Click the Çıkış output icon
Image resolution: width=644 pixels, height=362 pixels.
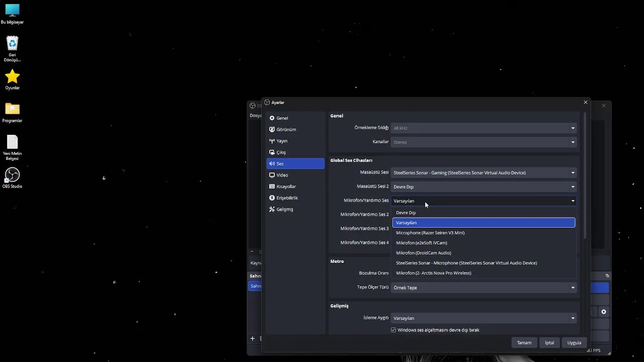point(272,152)
